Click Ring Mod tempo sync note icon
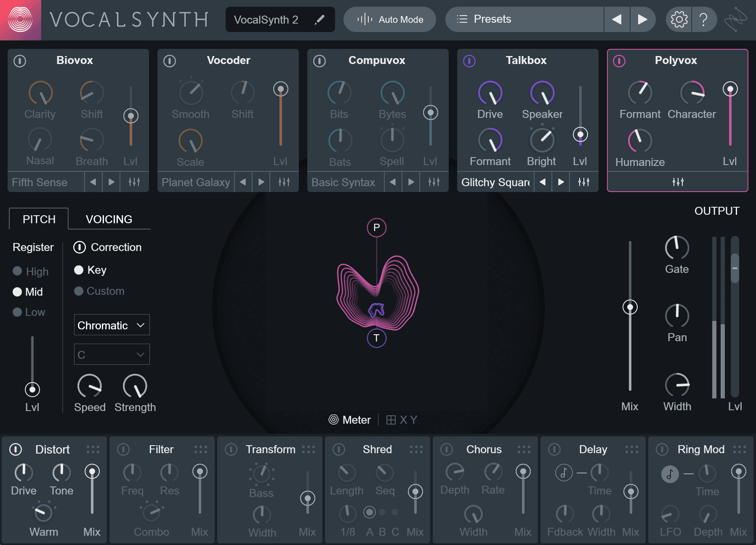 tap(670, 474)
